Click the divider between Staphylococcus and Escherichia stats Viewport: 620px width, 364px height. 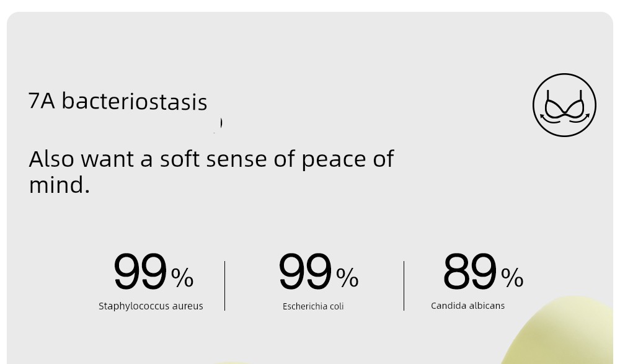[x=224, y=286]
